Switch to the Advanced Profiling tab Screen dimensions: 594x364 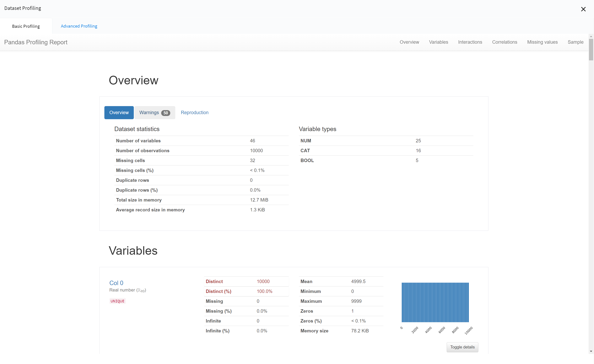pos(79,26)
